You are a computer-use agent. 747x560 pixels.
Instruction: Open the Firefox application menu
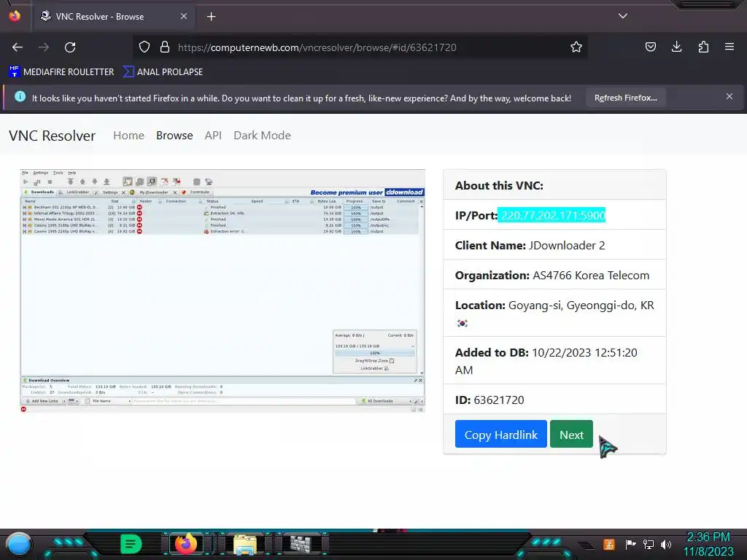tap(729, 47)
